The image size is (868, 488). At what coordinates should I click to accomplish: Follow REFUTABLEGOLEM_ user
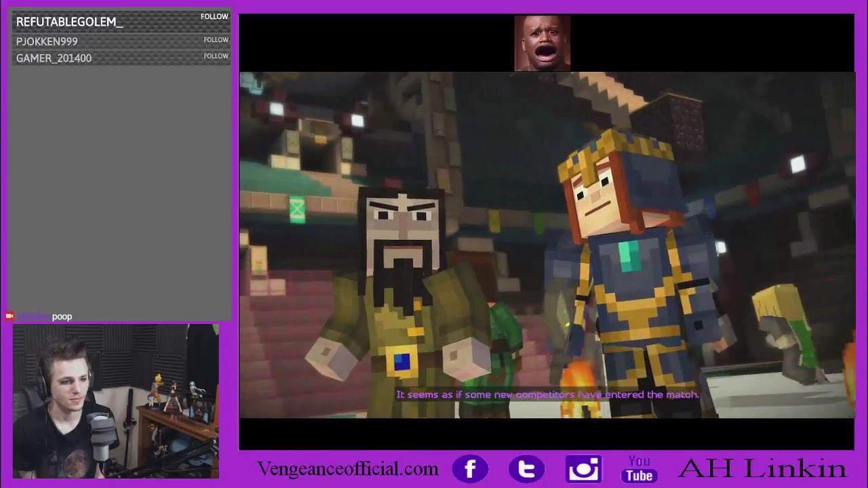tap(214, 17)
